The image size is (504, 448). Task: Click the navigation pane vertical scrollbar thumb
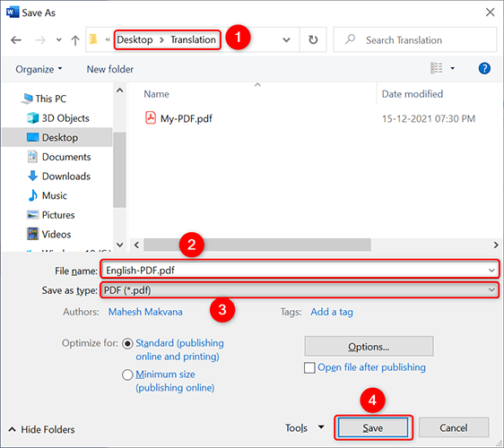tap(119, 170)
